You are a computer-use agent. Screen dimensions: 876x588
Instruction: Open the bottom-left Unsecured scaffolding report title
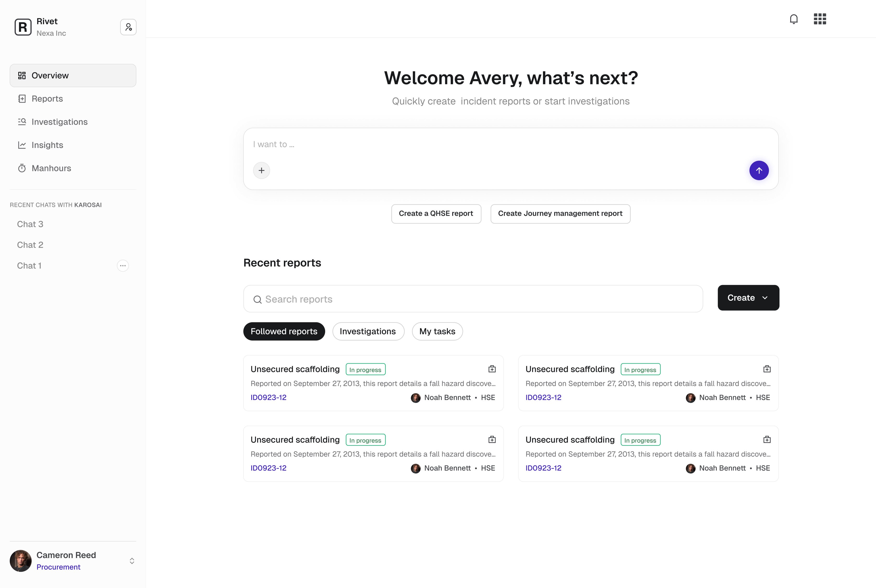(295, 440)
